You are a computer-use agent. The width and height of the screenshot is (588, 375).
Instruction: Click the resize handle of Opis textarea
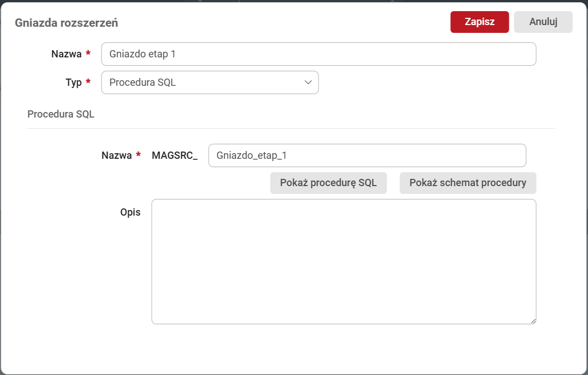click(533, 320)
